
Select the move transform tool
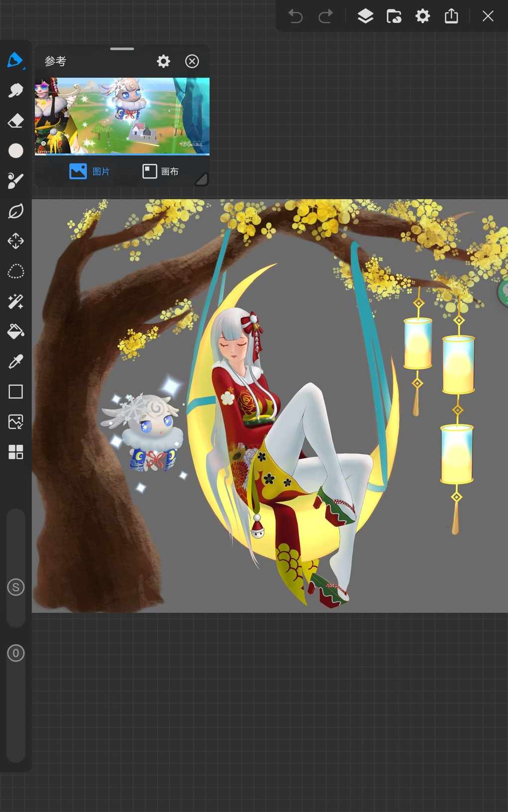[15, 241]
